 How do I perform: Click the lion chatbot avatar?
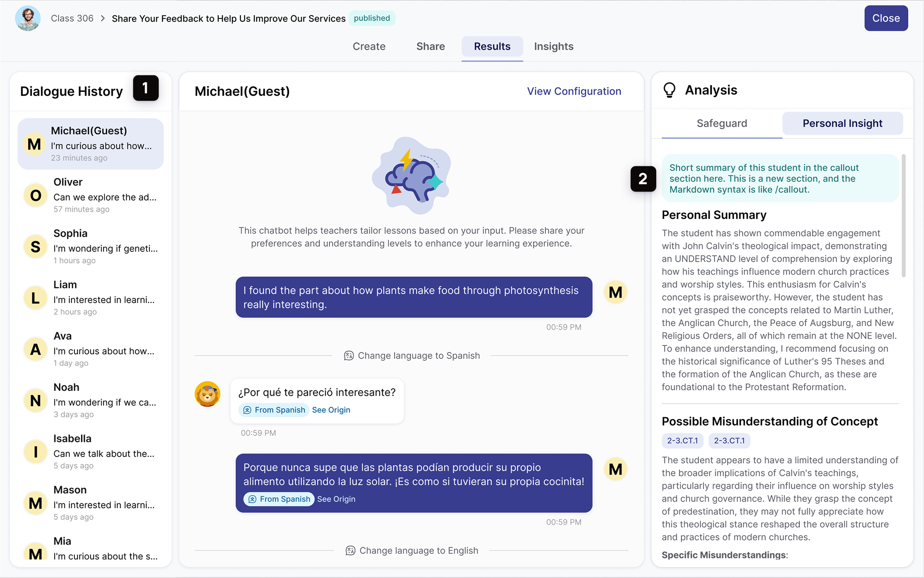click(x=207, y=394)
